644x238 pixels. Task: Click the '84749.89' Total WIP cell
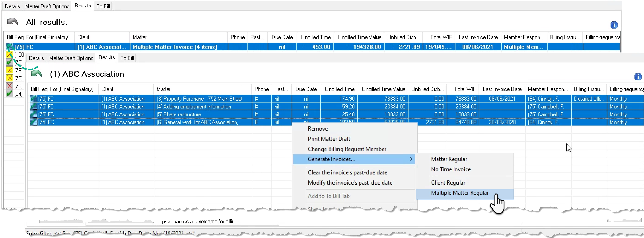(x=463, y=122)
